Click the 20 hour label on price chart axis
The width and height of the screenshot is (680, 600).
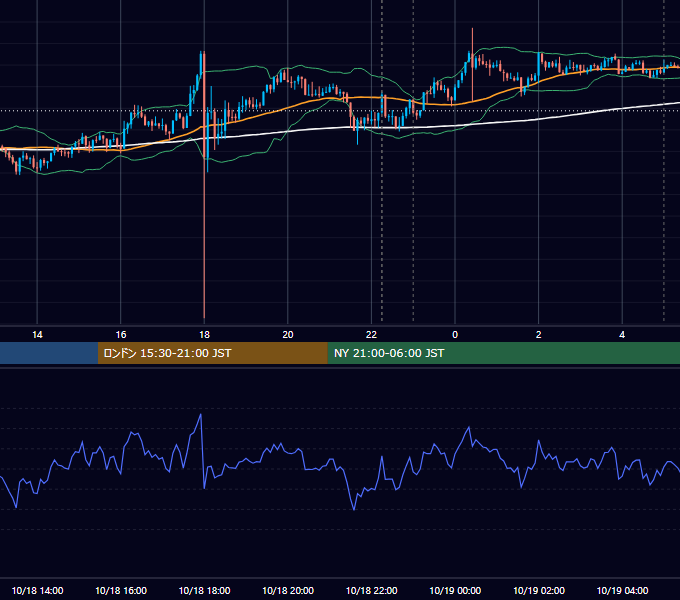coord(288,335)
